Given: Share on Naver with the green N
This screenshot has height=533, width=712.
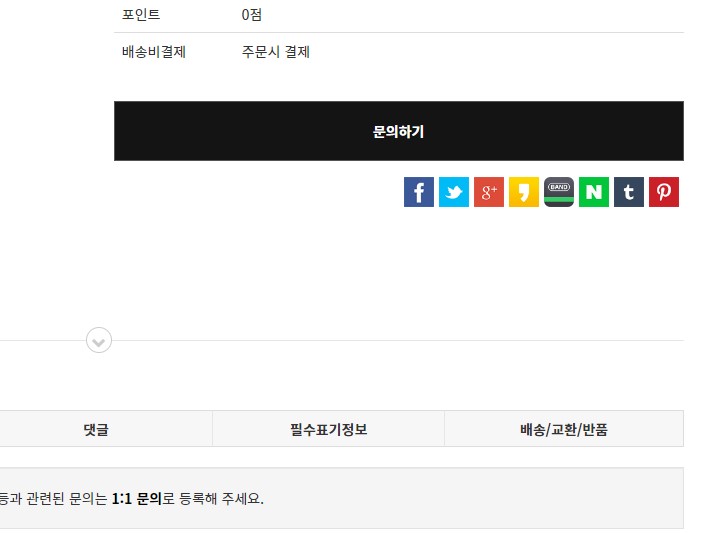Looking at the screenshot, I should [594, 192].
